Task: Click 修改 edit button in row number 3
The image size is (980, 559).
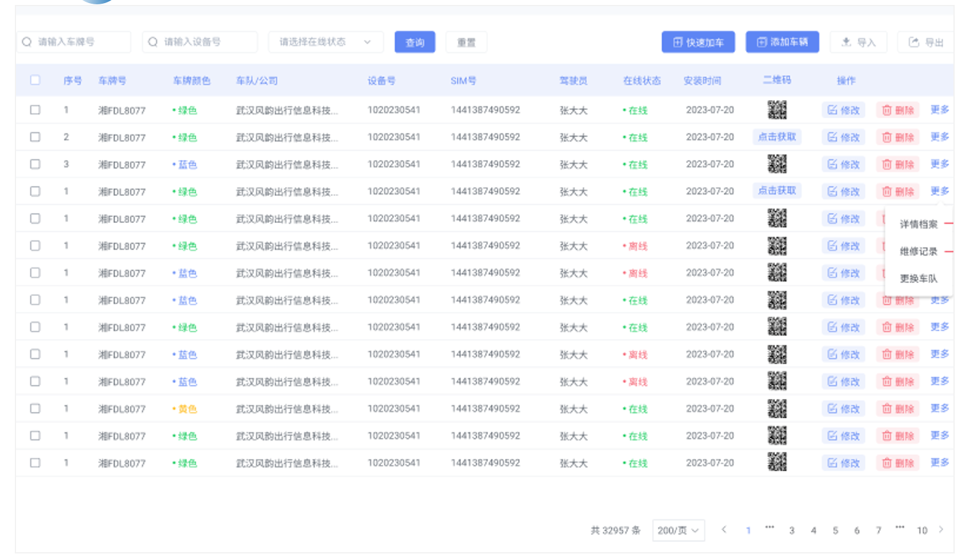Action: [844, 164]
